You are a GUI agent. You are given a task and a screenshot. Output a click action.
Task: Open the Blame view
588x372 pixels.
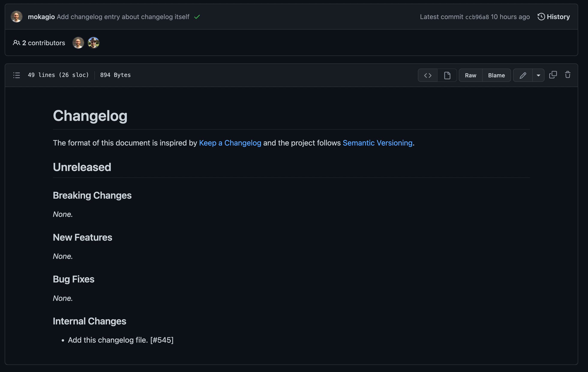(x=496, y=75)
